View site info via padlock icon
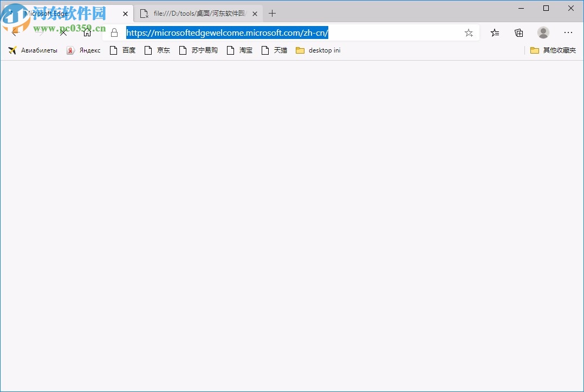This screenshot has height=392, width=584. 115,33
